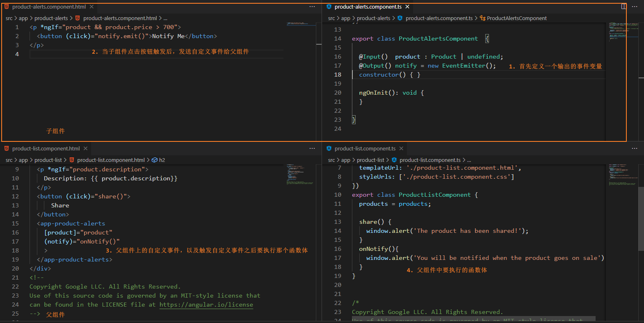Click h2 symbol icon in product-list.component.html breadcrumb
This screenshot has height=323, width=644.
[155, 160]
